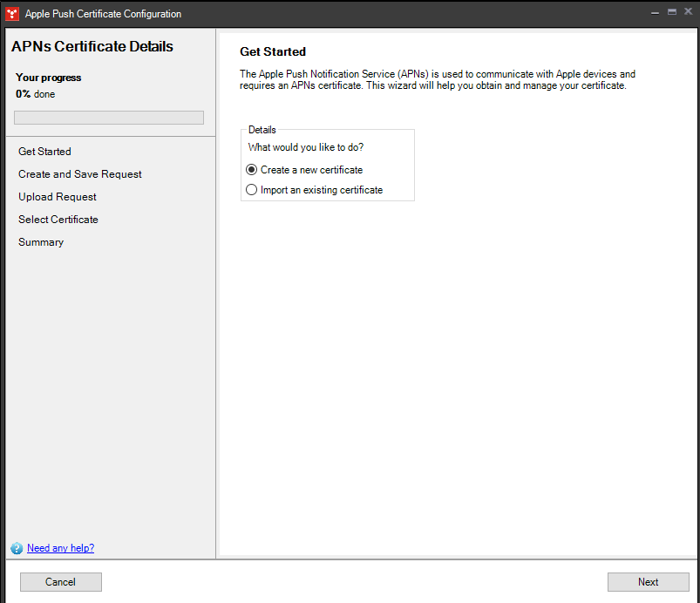Open the Need any help? link
This screenshot has width=700, height=603.
click(x=60, y=548)
